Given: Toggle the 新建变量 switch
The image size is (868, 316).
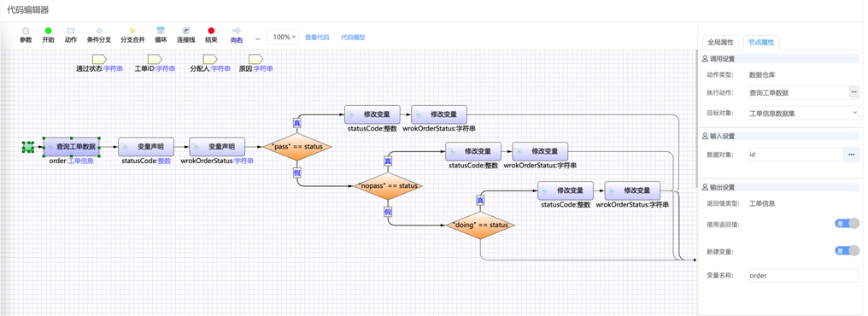Looking at the screenshot, I should click(847, 251).
